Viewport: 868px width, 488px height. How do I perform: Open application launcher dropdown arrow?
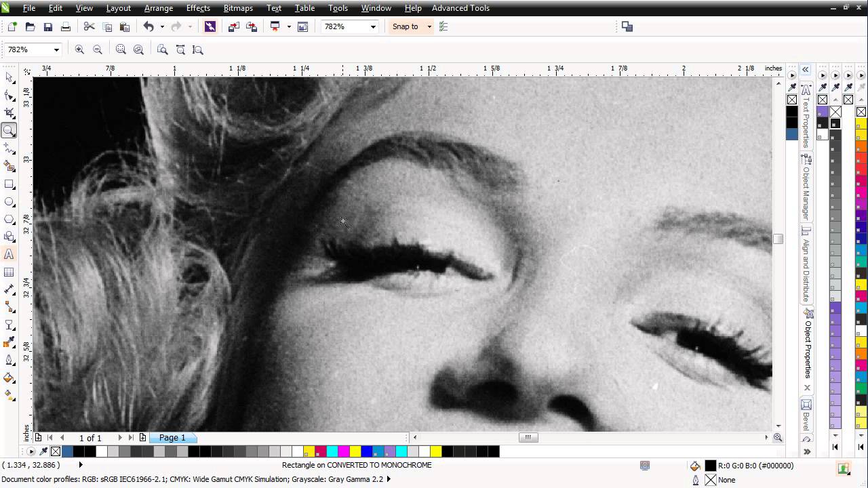289,26
